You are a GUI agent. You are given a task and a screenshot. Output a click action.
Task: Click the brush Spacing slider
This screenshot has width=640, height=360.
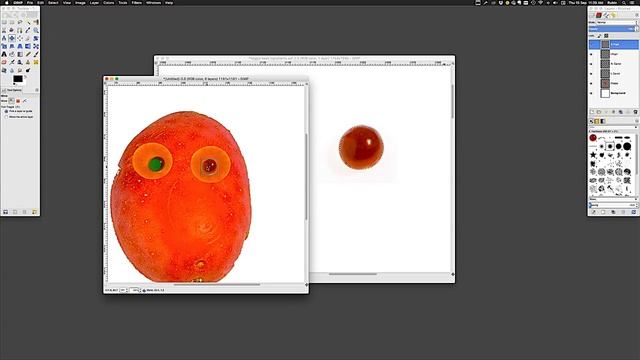[x=613, y=205]
